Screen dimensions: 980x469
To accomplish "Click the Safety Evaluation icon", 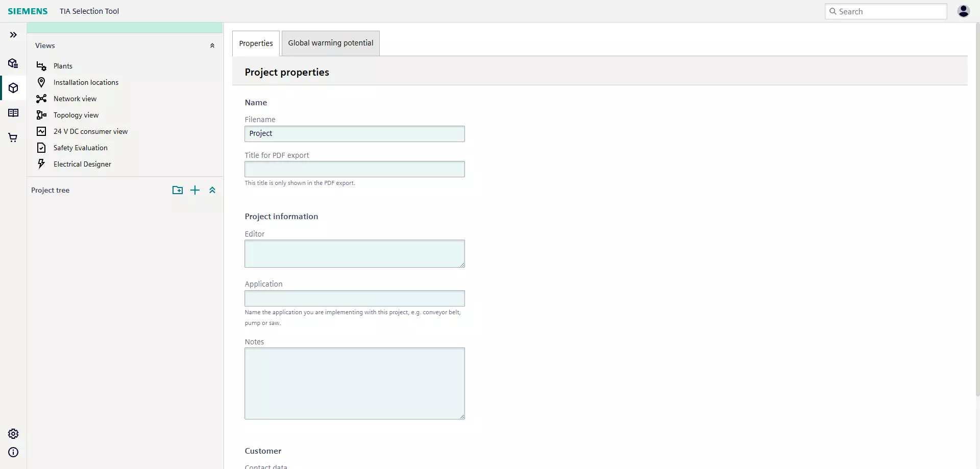I will tap(41, 148).
